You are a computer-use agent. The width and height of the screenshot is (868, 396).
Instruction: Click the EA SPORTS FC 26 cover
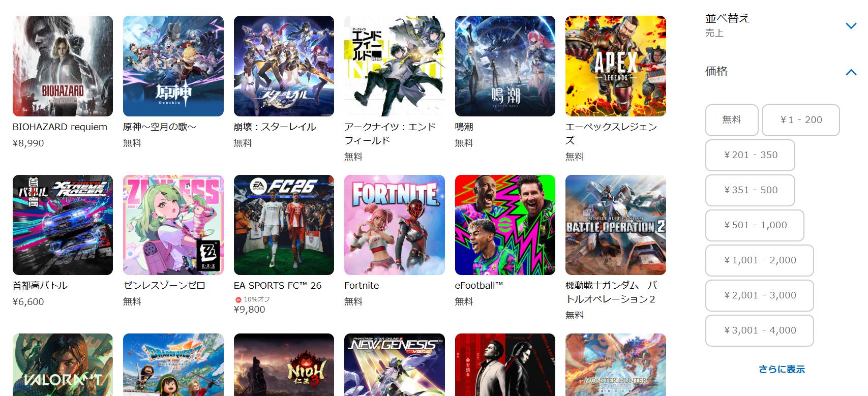tap(284, 225)
